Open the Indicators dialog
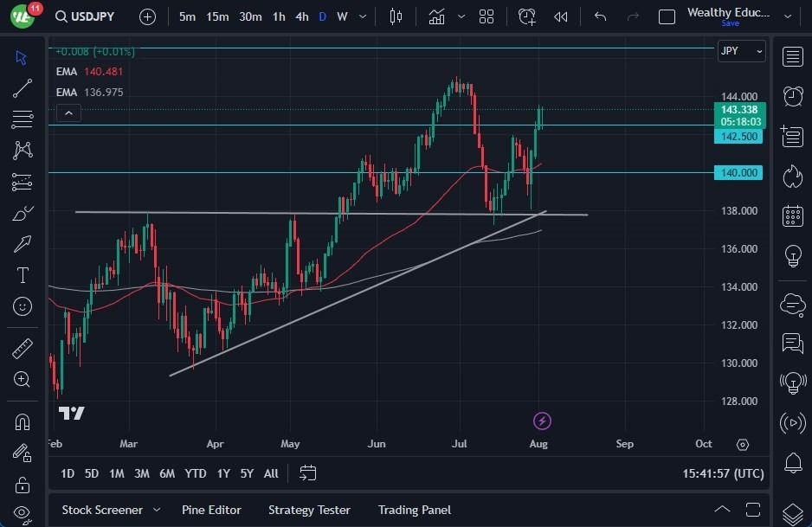The image size is (812, 527). tap(436, 16)
